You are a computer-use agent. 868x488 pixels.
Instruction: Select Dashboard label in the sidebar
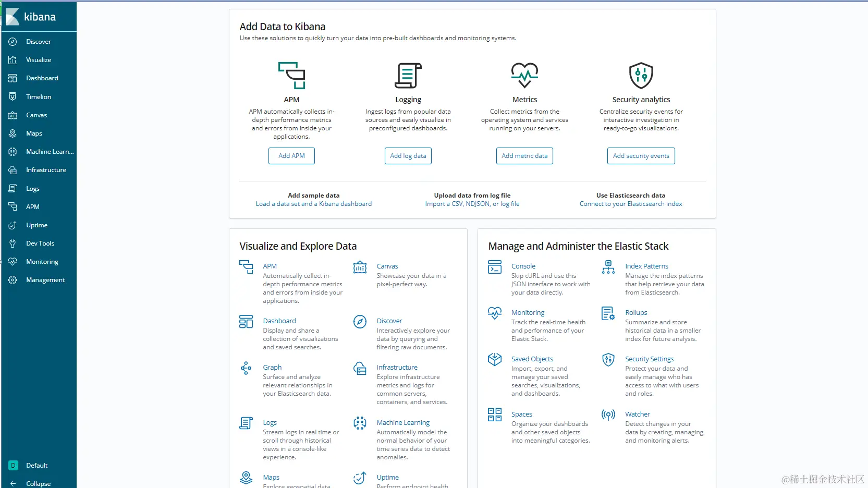tap(42, 78)
